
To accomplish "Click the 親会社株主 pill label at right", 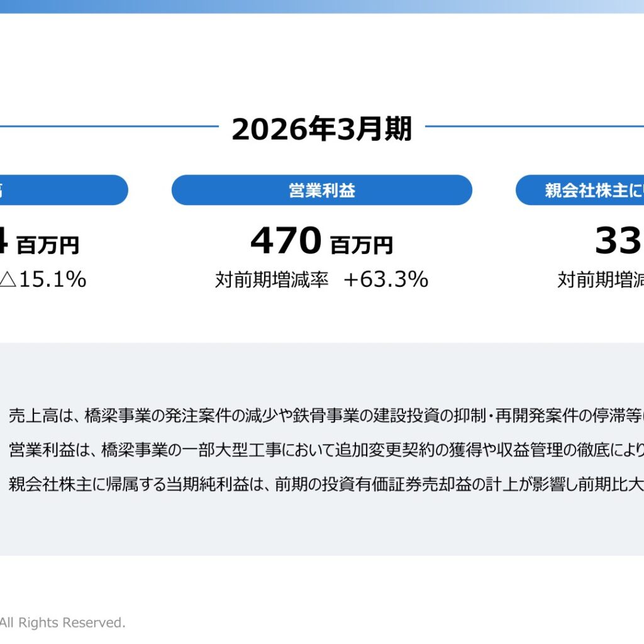I will click(x=580, y=190).
